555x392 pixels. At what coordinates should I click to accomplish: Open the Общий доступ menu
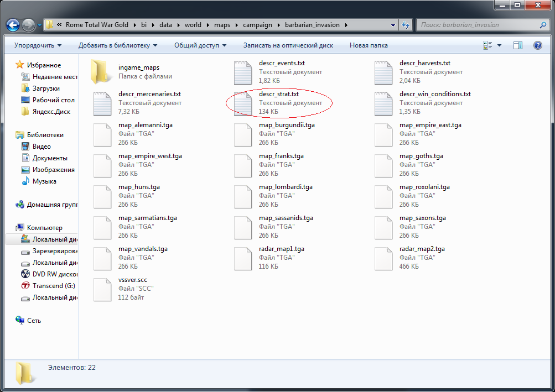[x=200, y=45]
